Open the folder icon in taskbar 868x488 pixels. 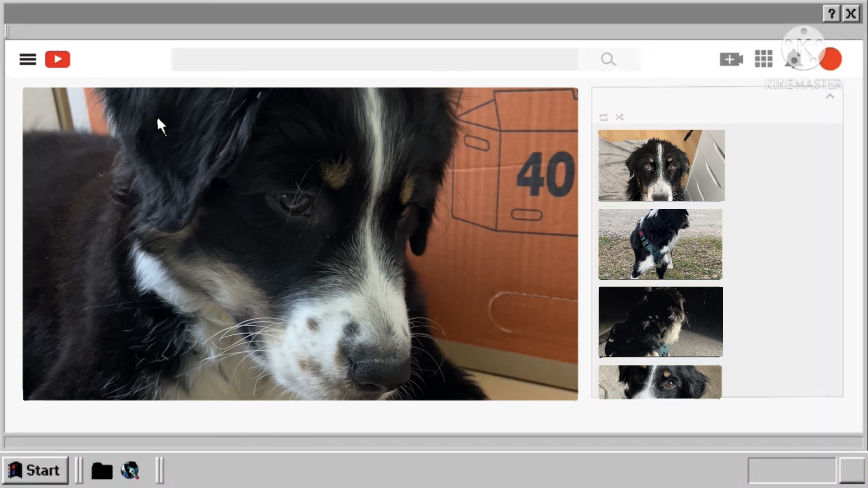coord(102,471)
